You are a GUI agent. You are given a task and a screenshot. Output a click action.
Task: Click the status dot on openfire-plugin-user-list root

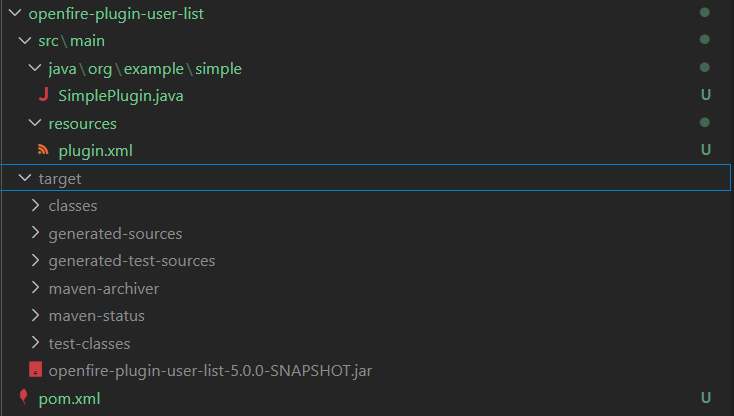pos(705,13)
